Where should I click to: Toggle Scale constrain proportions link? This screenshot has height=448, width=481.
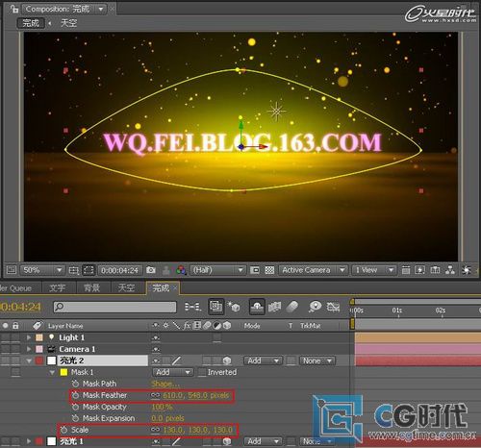(x=155, y=430)
